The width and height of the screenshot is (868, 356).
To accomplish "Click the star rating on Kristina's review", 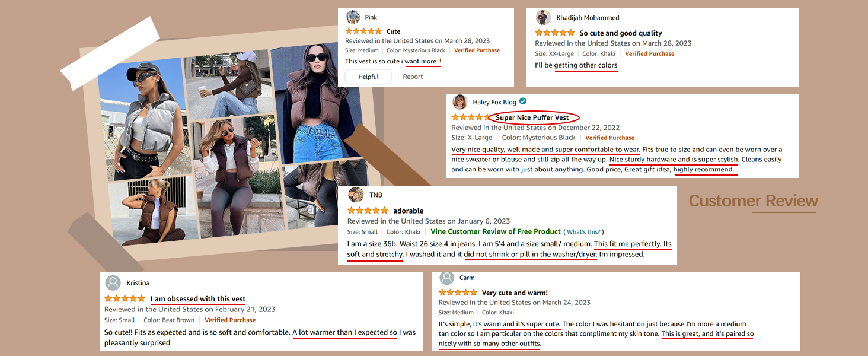I will 125,298.
